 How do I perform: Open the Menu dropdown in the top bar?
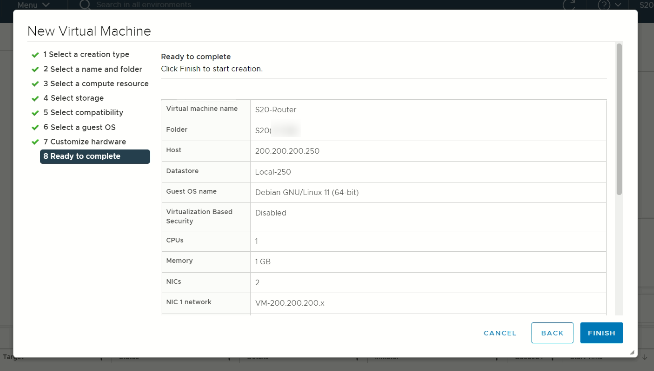click(33, 5)
